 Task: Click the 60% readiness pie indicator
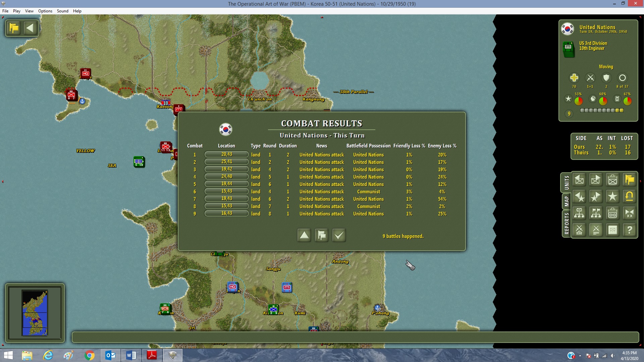pyautogui.click(x=603, y=101)
